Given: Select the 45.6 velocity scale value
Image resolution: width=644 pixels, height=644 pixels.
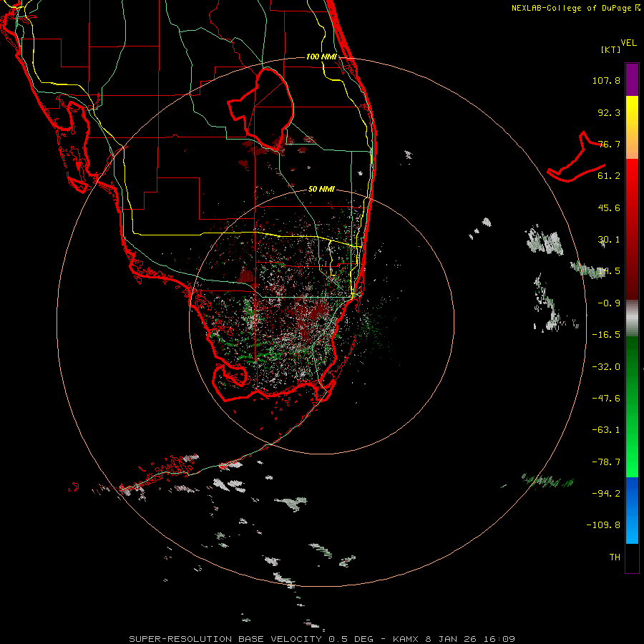Looking at the screenshot, I should click(609, 208).
